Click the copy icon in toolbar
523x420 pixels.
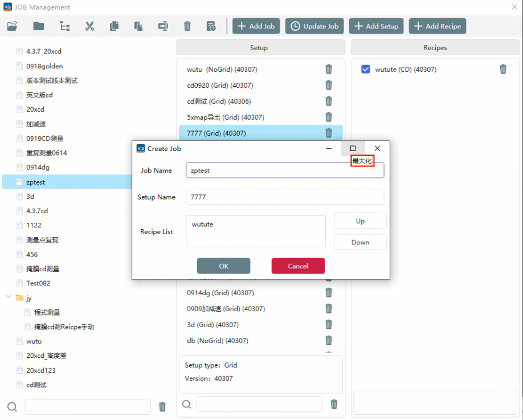114,26
